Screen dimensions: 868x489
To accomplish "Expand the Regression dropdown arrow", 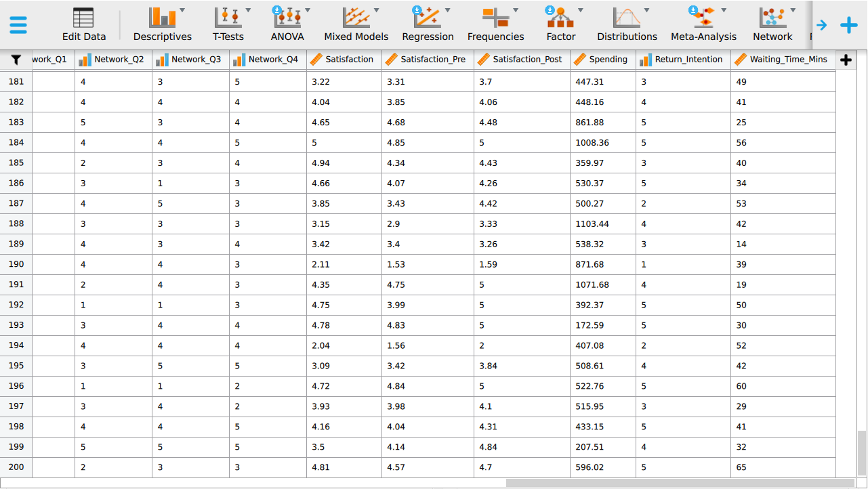I will coord(448,10).
